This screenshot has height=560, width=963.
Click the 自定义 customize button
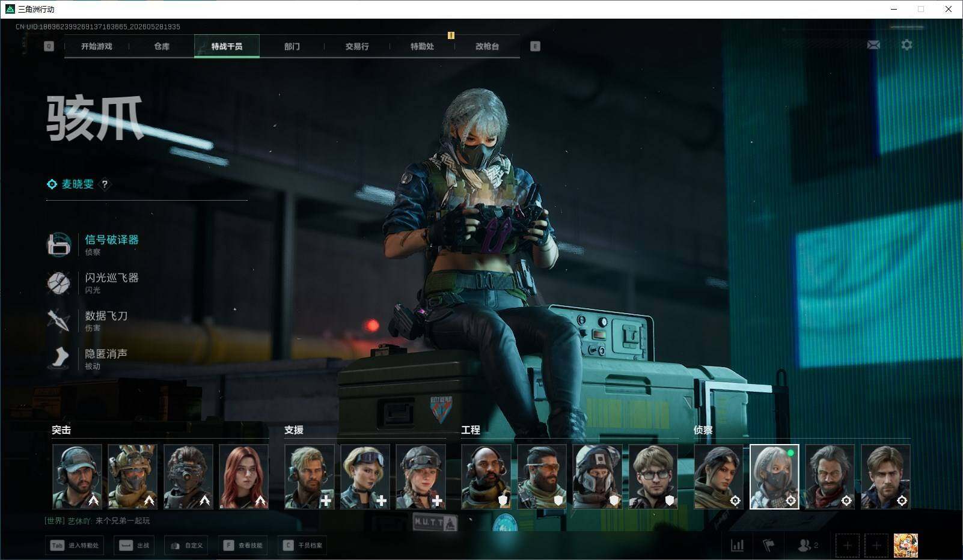click(186, 545)
